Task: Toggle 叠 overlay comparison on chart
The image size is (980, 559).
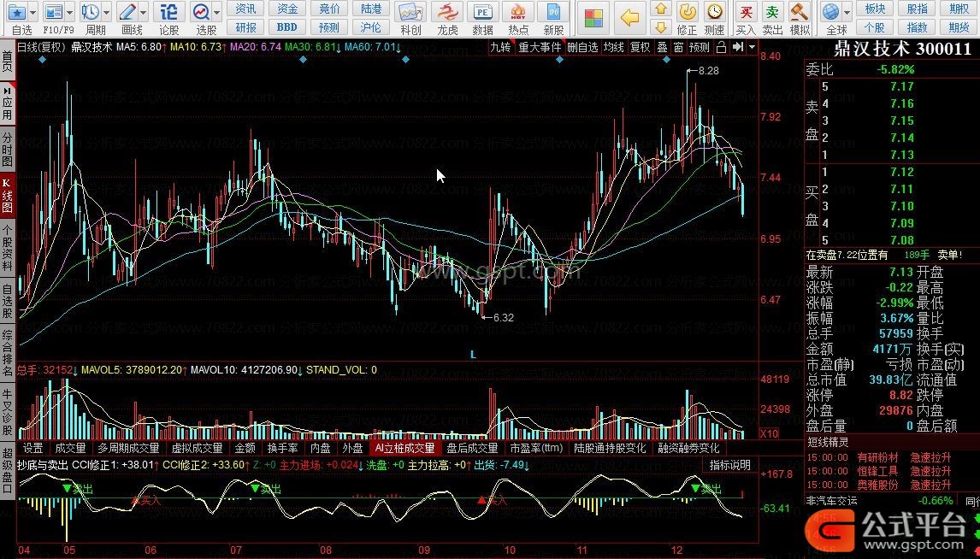Action: pyautogui.click(x=662, y=48)
